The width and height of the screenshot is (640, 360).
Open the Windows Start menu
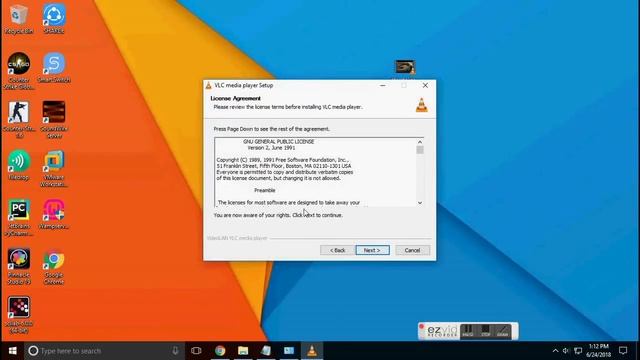[x=12, y=351]
